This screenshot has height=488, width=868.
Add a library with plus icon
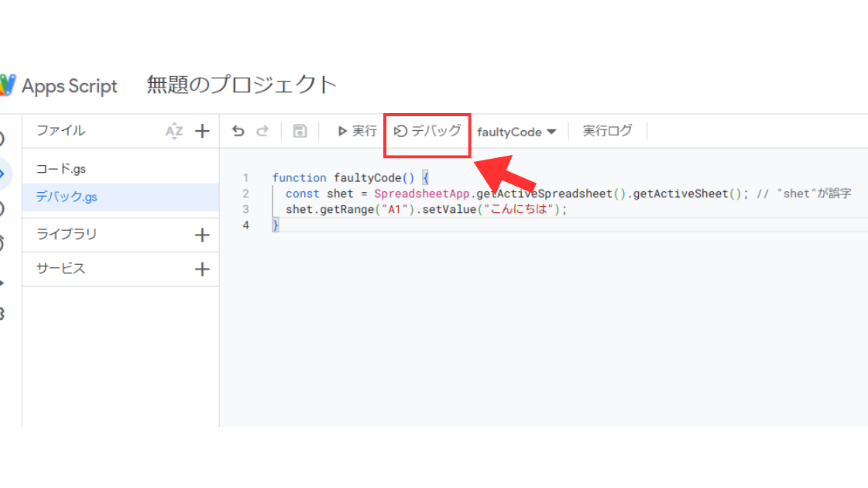(203, 235)
